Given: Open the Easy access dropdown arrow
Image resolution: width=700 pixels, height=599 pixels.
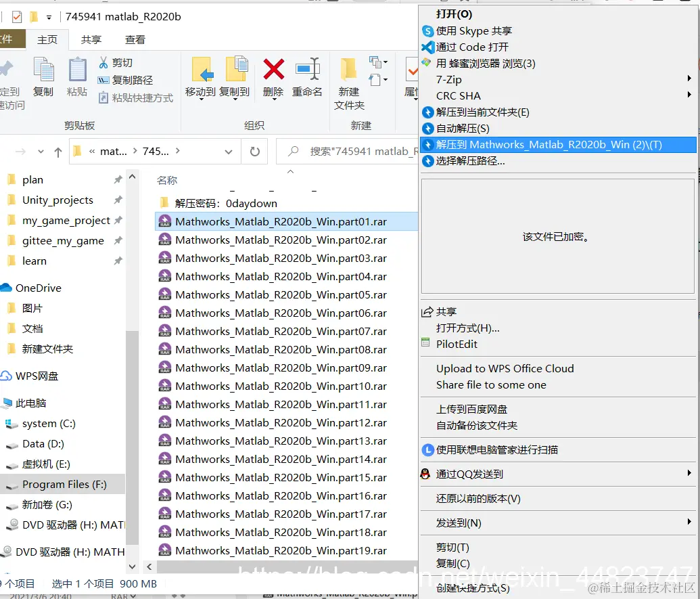Looking at the screenshot, I should pyautogui.click(x=386, y=80).
